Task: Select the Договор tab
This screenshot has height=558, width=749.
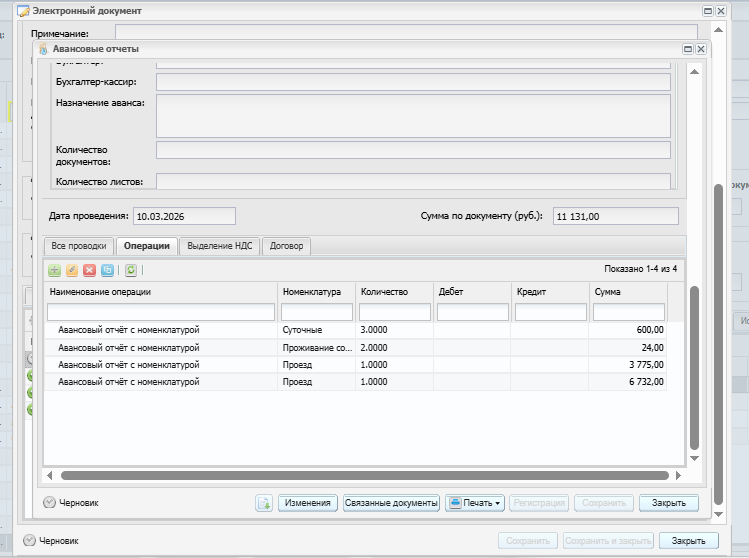Action: (288, 246)
